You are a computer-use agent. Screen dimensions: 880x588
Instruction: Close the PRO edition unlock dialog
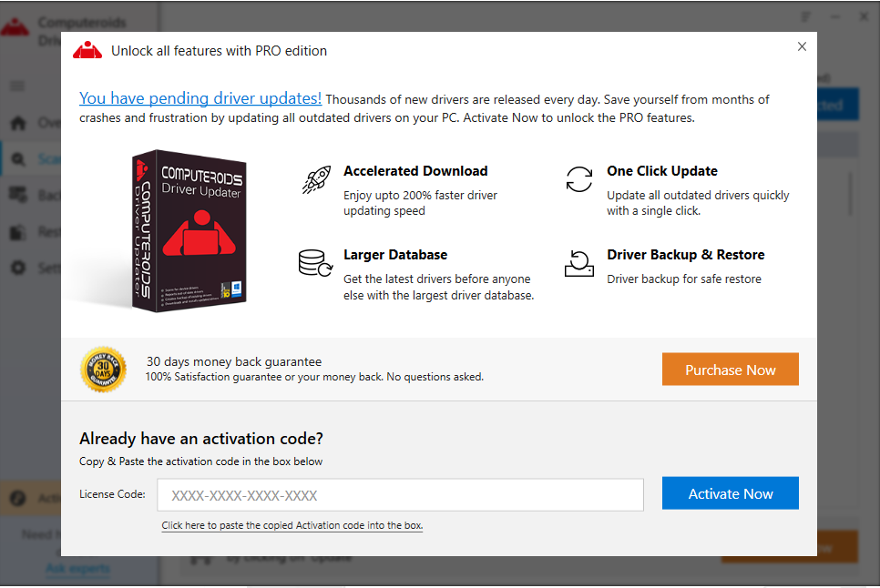pyautogui.click(x=802, y=46)
